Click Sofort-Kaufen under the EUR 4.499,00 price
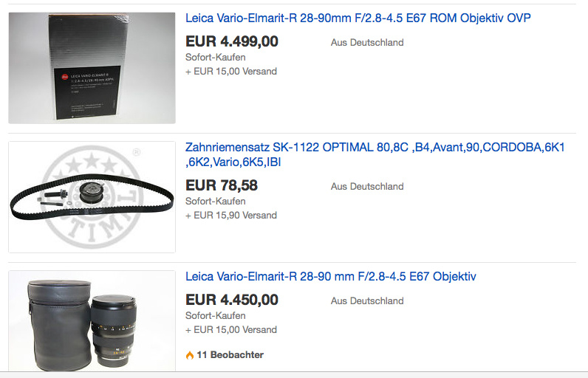This screenshot has width=588, height=378. click(x=215, y=58)
